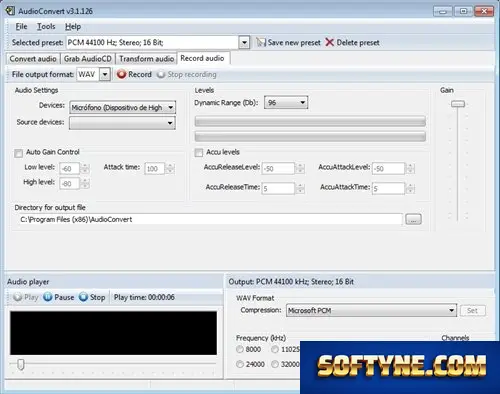Click the browse button for output directory

[413, 219]
